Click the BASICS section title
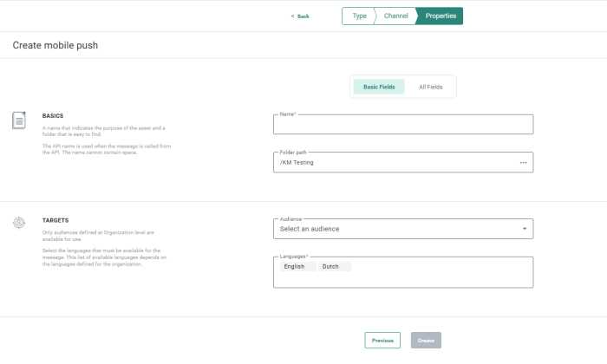Image resolution: width=607 pixels, height=364 pixels. (x=53, y=115)
